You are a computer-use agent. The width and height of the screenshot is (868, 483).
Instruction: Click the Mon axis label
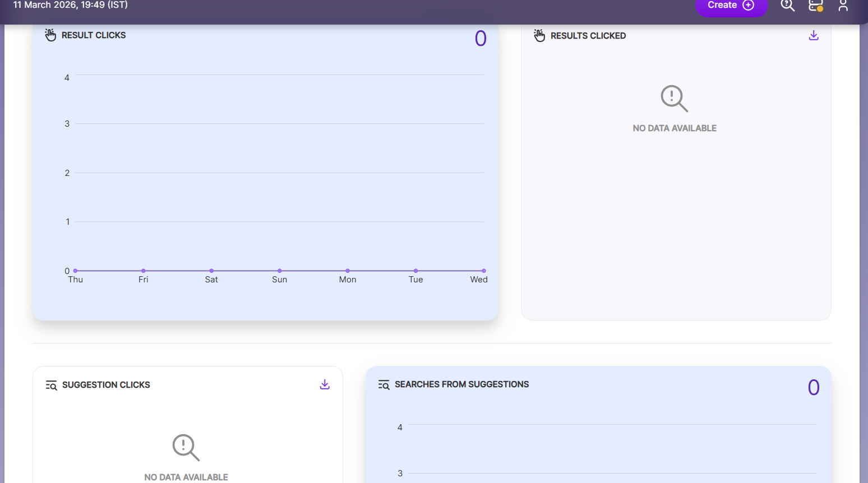point(348,280)
